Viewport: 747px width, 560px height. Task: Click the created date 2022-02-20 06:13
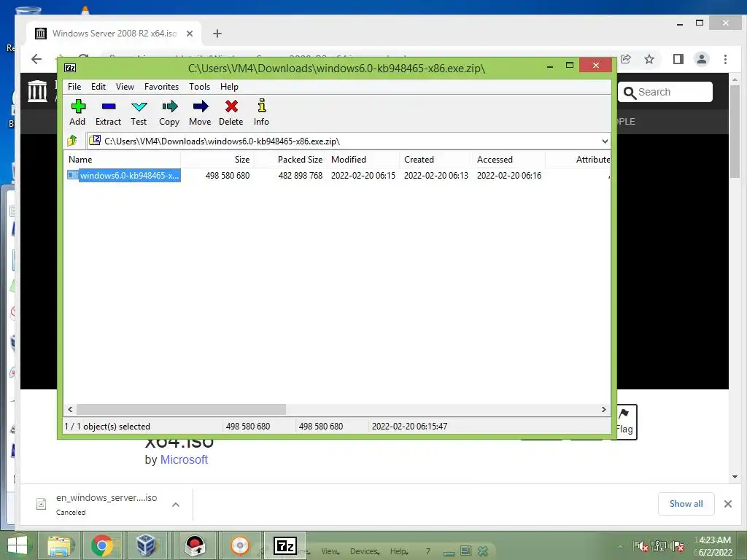pos(436,175)
